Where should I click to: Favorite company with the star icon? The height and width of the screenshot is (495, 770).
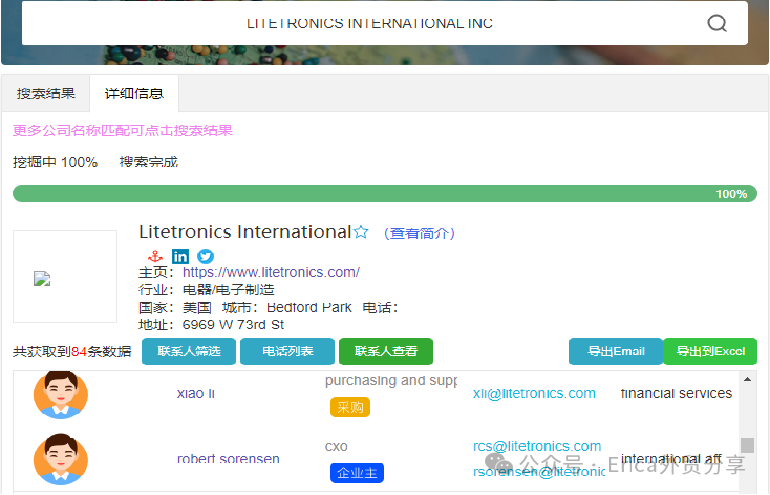pos(361,232)
